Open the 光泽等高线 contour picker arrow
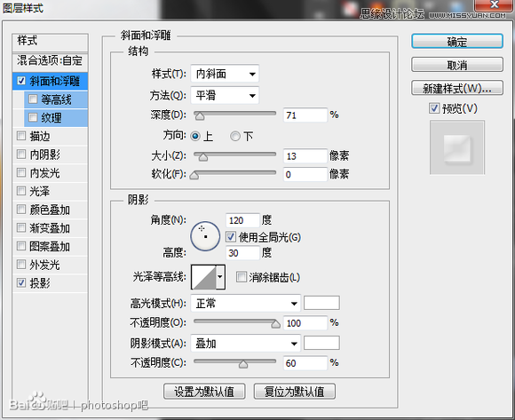 [x=220, y=277]
